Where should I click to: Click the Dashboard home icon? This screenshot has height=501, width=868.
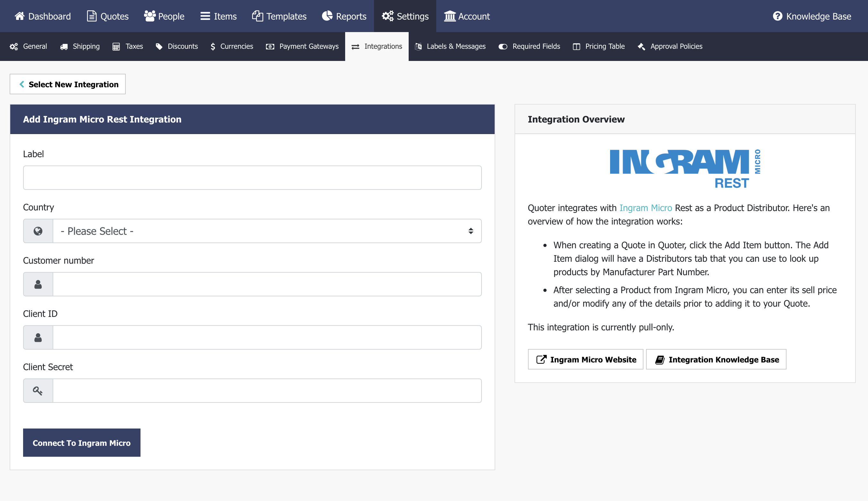coord(20,16)
